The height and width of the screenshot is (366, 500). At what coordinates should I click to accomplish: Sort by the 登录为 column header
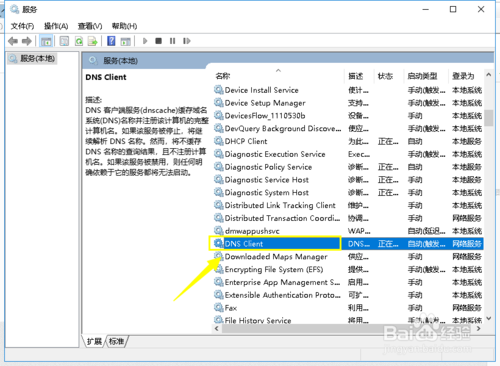pos(463,76)
